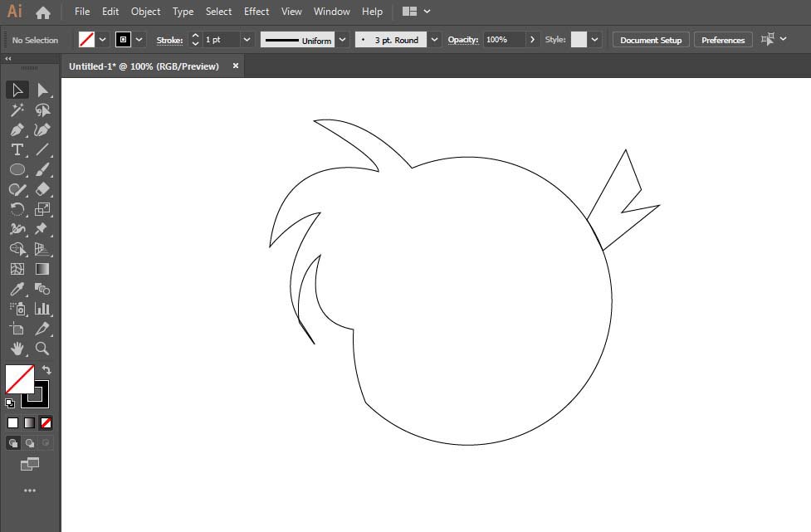
Task: Open the stroke color dropdown in control bar
Action: tap(139, 40)
